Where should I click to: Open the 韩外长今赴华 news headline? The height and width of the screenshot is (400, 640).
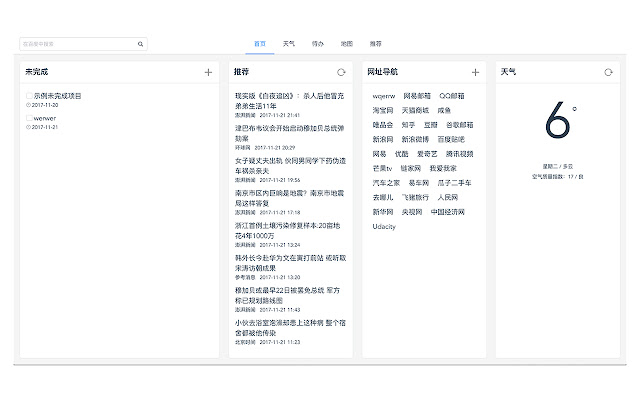coord(290,263)
